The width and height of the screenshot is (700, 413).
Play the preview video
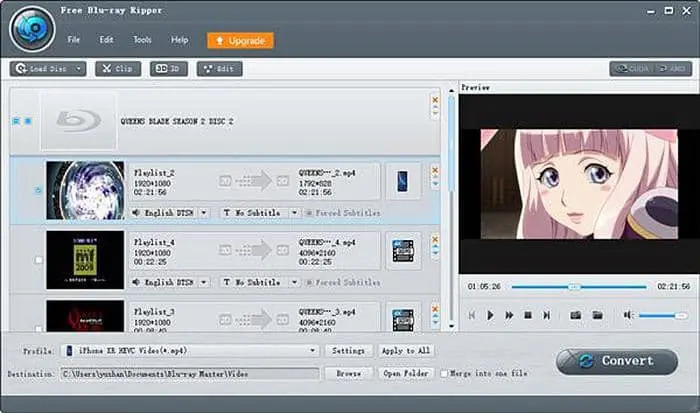490,315
